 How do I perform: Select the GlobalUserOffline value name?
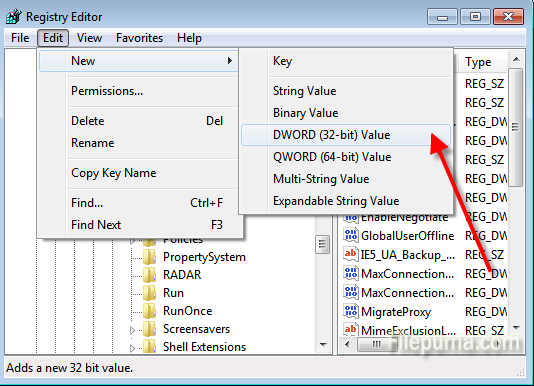click(408, 236)
